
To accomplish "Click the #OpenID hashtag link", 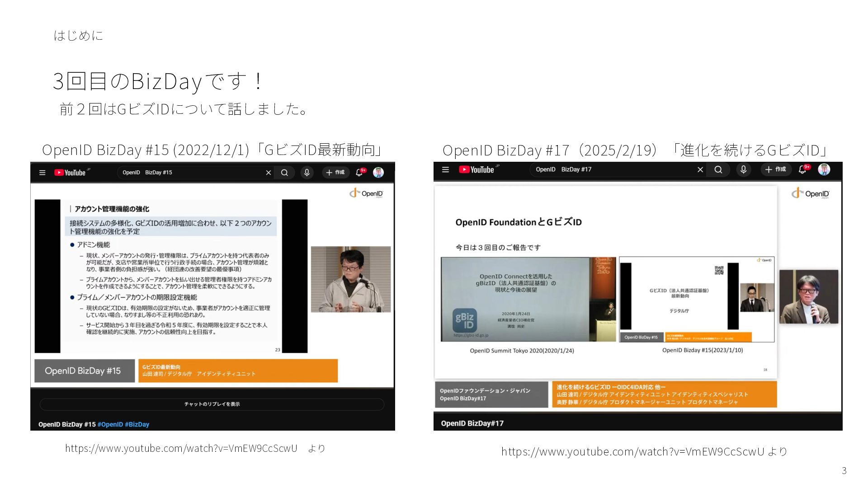I will click(x=110, y=424).
